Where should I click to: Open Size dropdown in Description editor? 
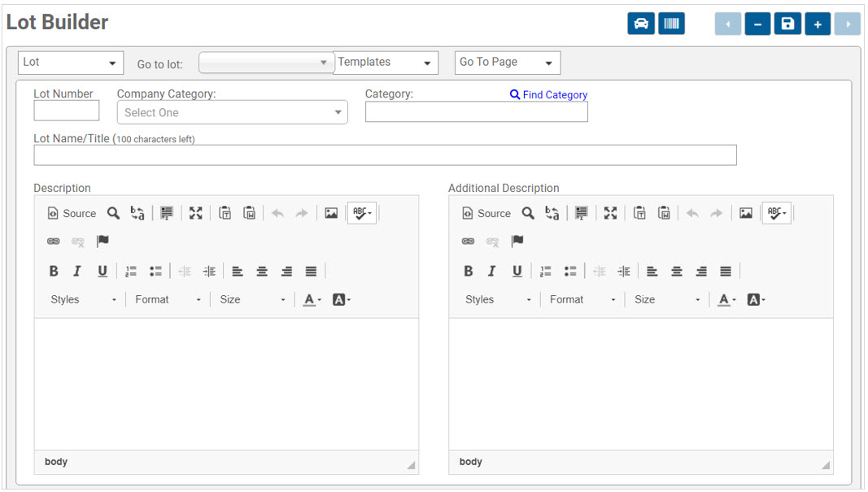point(252,299)
